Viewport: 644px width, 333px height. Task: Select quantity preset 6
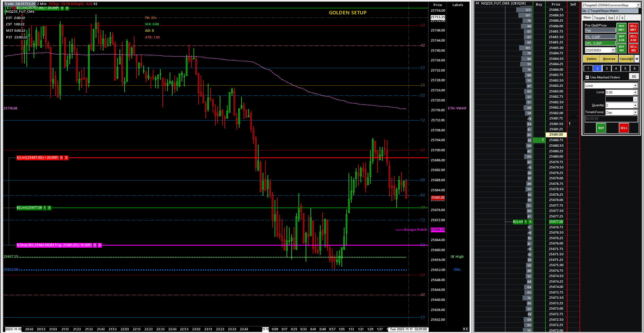click(x=634, y=68)
